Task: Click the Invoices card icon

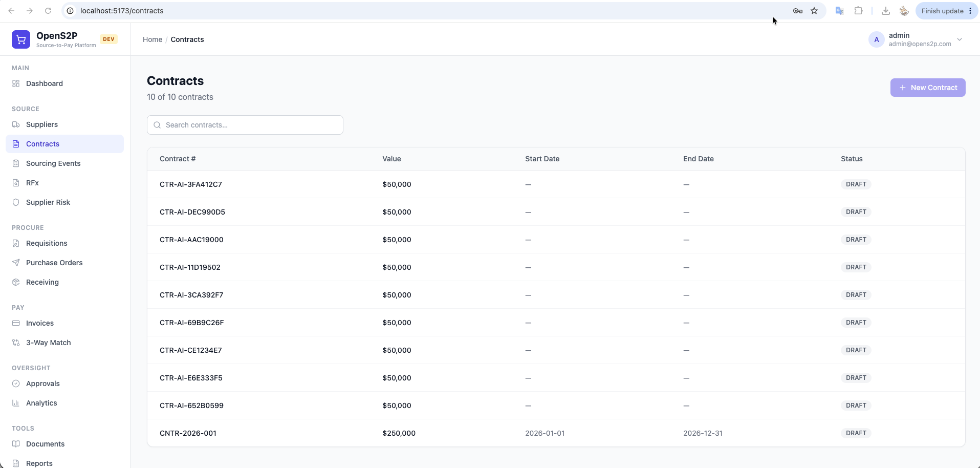Action: click(x=16, y=323)
